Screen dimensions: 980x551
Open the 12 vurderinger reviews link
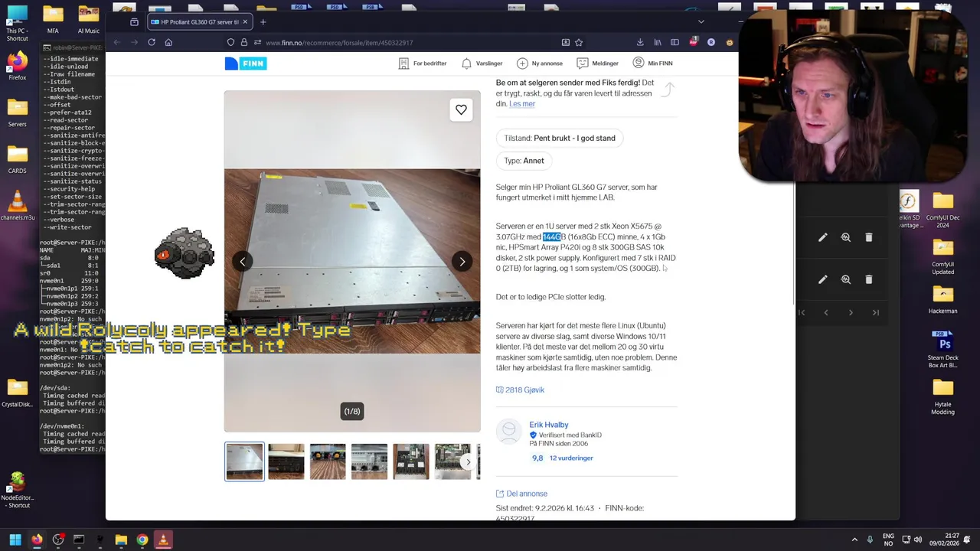pyautogui.click(x=571, y=458)
